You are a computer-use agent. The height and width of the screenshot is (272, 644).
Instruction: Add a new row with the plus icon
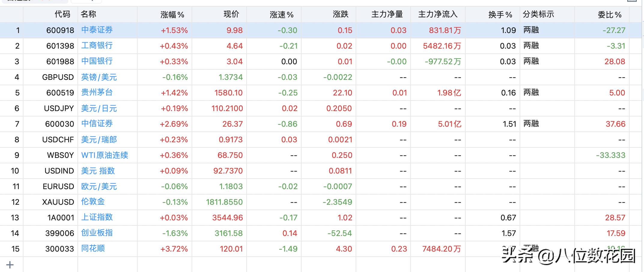[10, 265]
